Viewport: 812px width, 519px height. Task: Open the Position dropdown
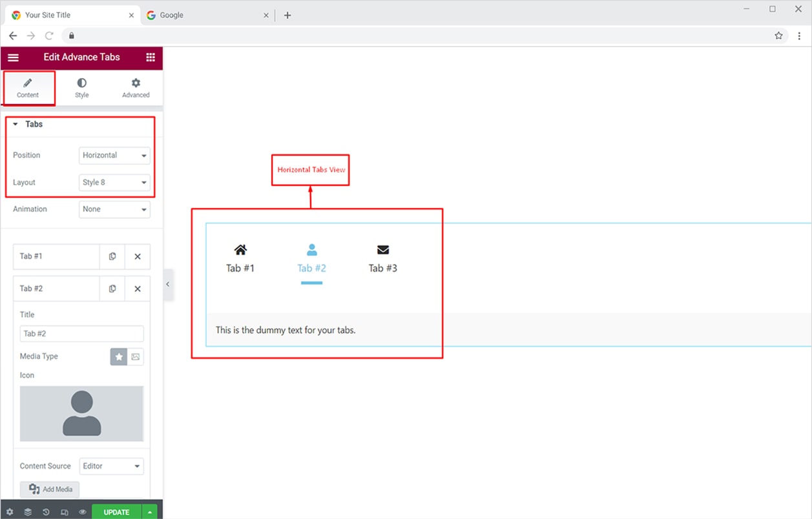click(114, 156)
